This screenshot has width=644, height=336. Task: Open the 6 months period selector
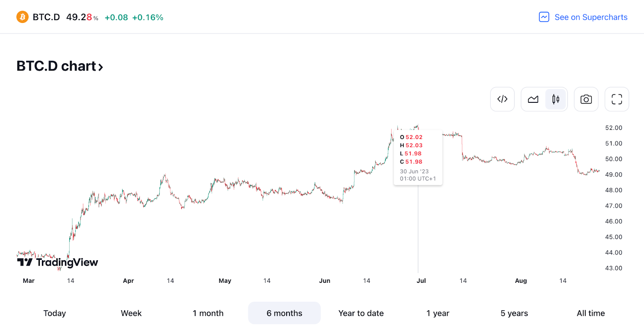pos(284,313)
